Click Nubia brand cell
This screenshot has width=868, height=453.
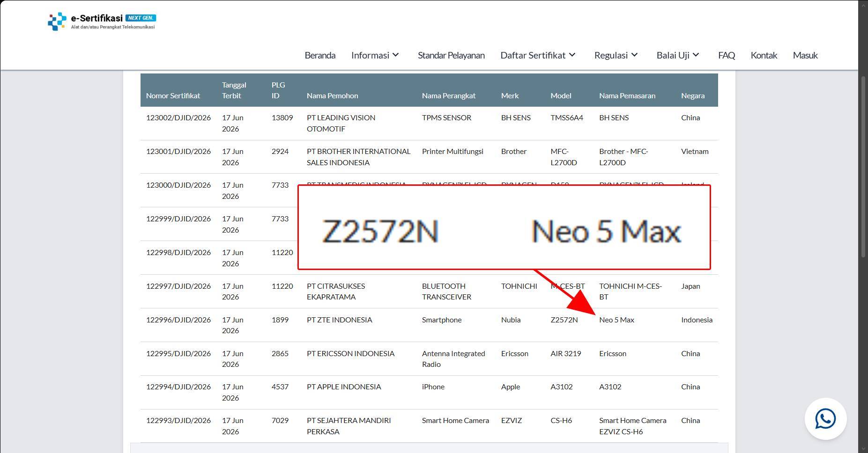(x=511, y=320)
